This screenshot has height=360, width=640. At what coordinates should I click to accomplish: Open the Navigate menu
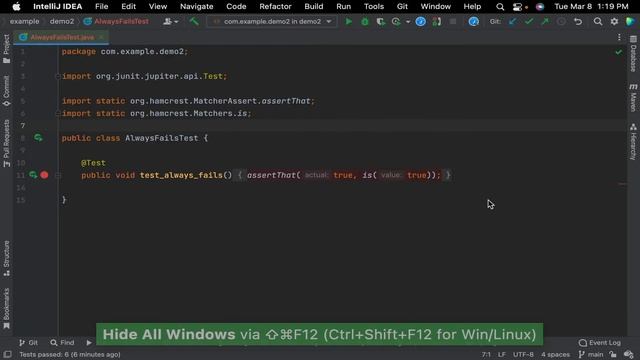pos(197,7)
